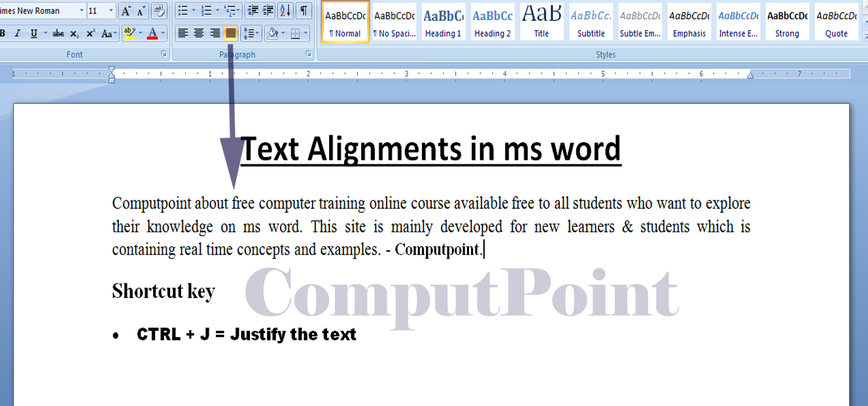
Task: Place cursor after Shortcut key heading
Action: point(217,290)
